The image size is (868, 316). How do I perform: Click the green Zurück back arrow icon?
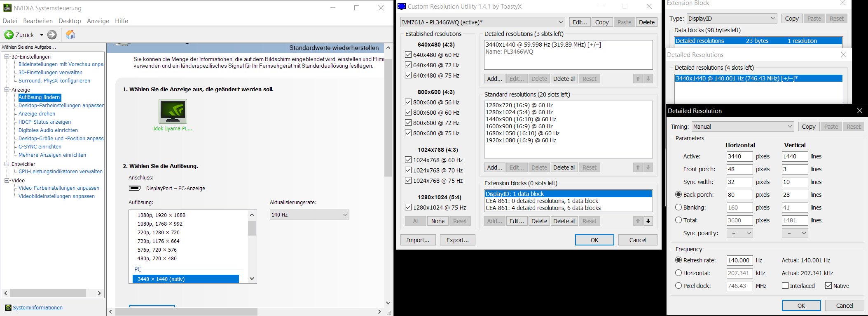(x=9, y=35)
